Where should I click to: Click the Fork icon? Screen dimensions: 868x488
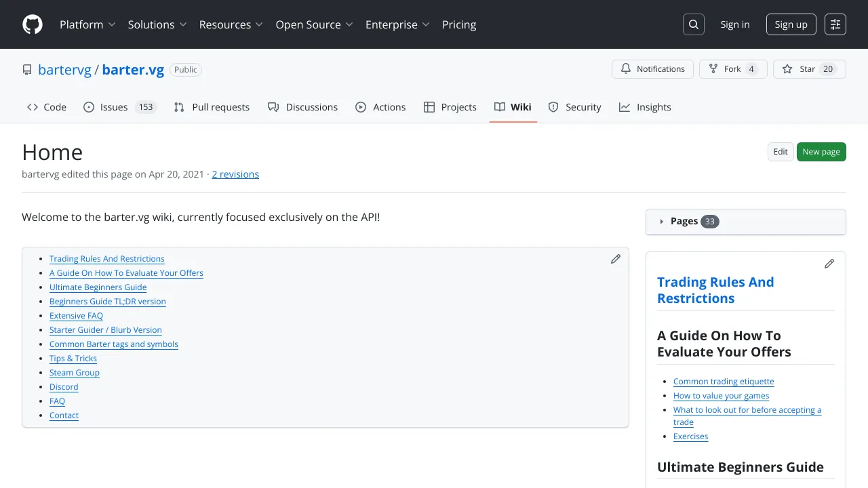click(713, 69)
